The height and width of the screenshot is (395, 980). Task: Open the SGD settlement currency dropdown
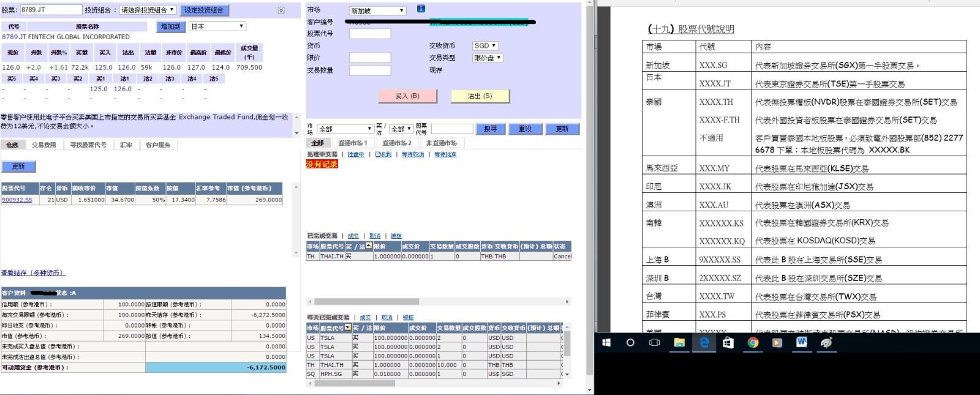pyautogui.click(x=485, y=46)
